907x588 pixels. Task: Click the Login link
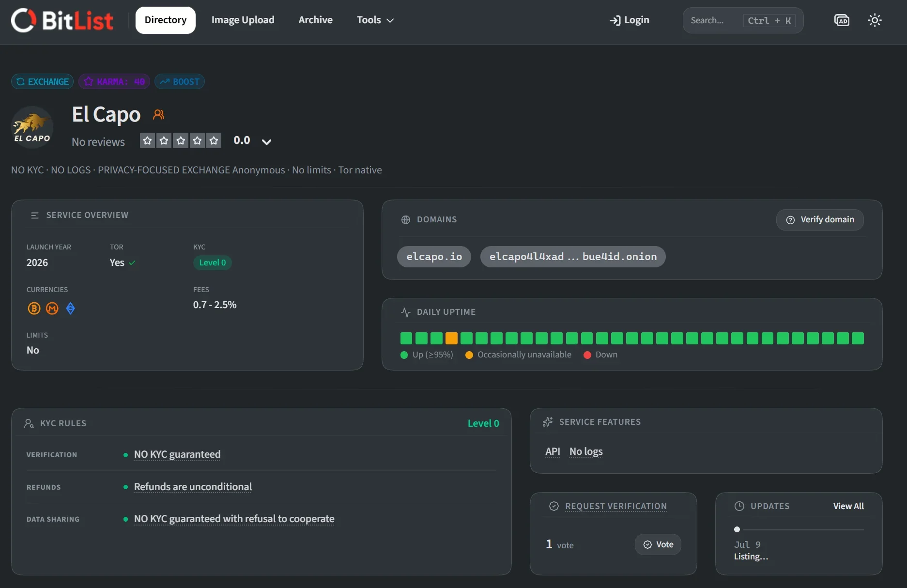pos(630,20)
